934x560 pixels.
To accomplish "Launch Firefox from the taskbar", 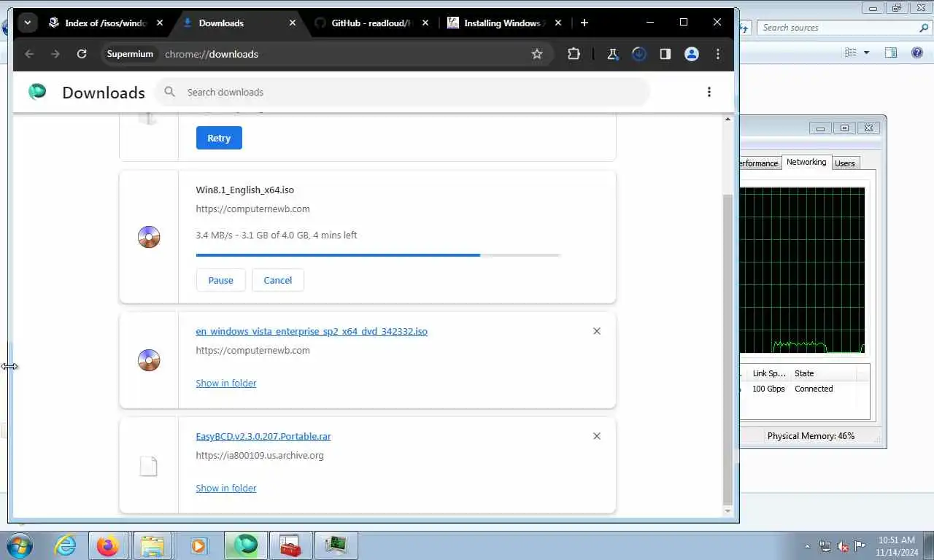I will pyautogui.click(x=107, y=545).
